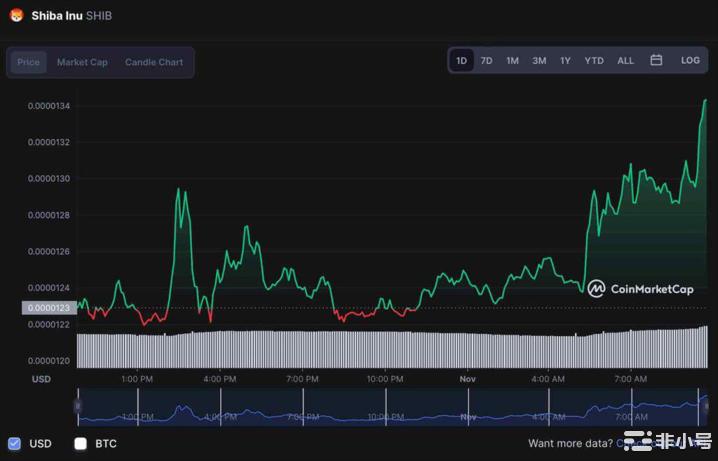Click the Shiba Inu coin logo icon

pos(16,16)
